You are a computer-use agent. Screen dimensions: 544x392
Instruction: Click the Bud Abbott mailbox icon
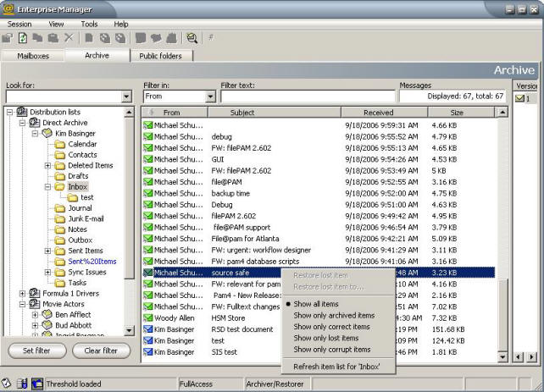47,325
